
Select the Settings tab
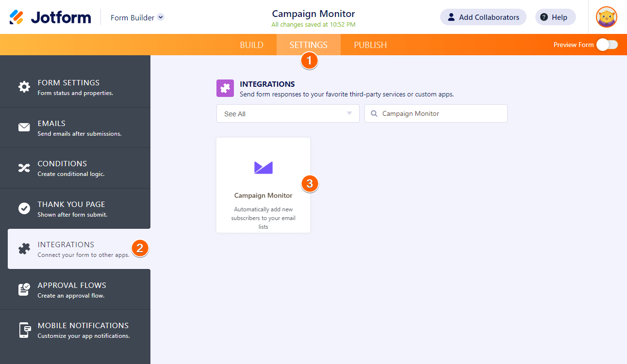pyautogui.click(x=309, y=45)
